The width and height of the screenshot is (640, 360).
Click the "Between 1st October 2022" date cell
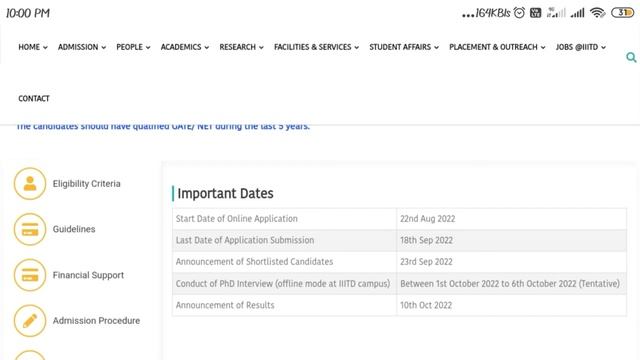(511, 283)
